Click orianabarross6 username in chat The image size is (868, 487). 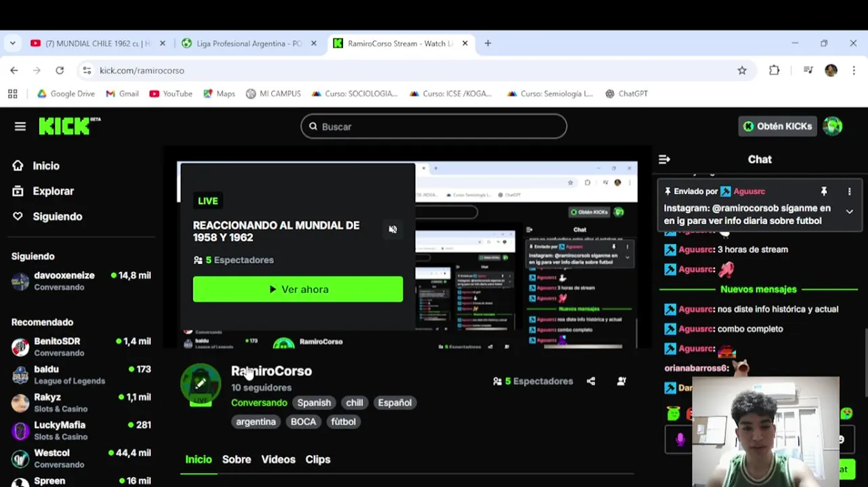(697, 369)
